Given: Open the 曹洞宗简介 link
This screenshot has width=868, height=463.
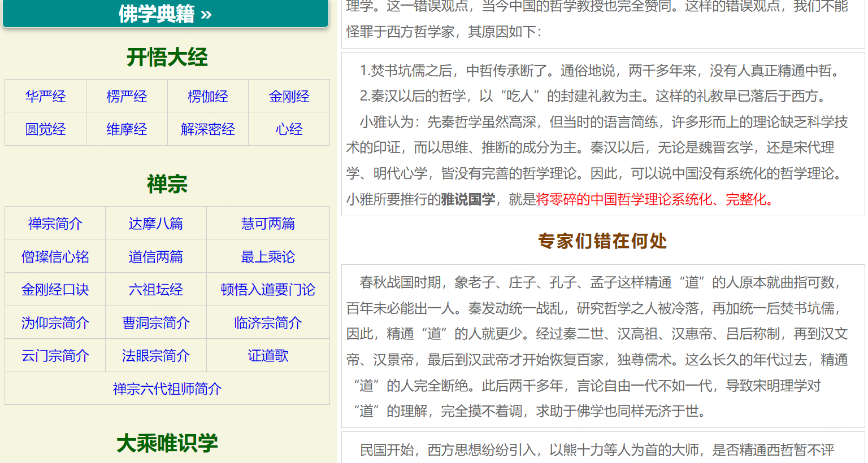Looking at the screenshot, I should 156,323.
